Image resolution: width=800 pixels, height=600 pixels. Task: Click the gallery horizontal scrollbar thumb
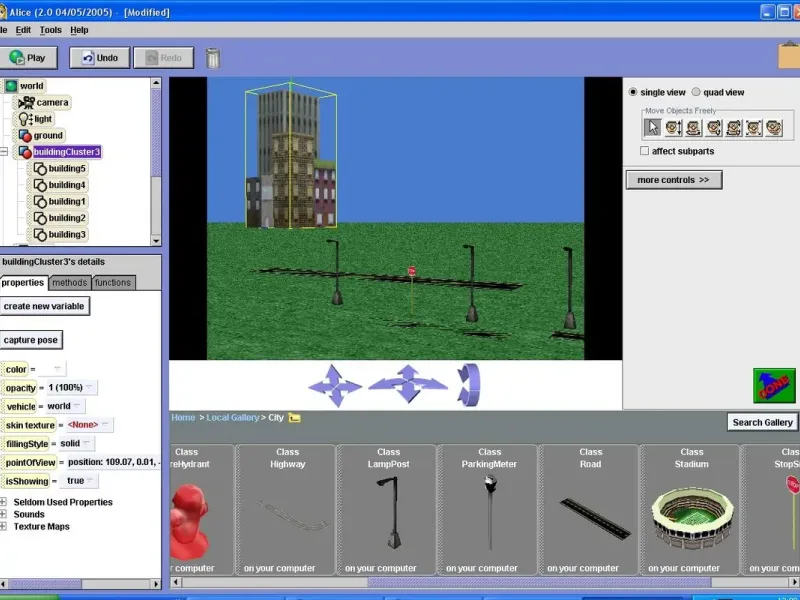click(x=539, y=582)
